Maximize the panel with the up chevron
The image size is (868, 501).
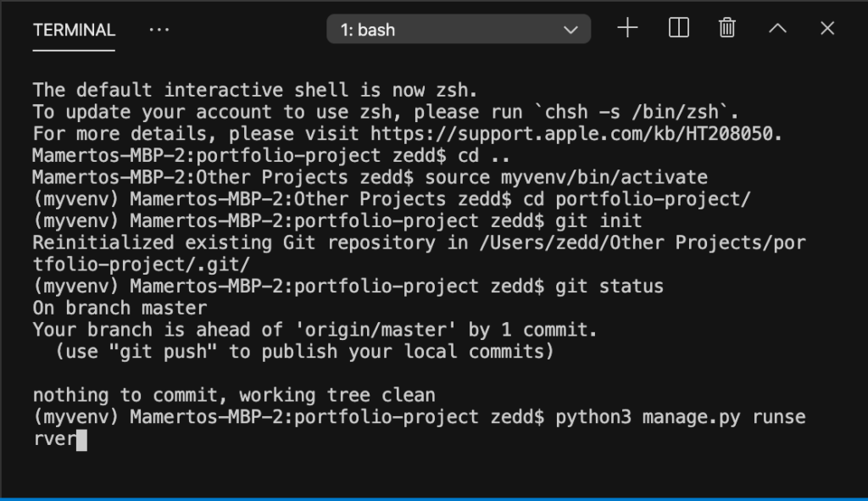click(x=778, y=28)
